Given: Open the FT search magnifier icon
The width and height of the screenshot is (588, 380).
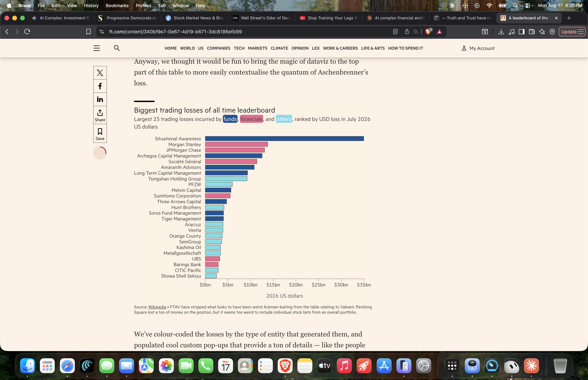Looking at the screenshot, I should pyautogui.click(x=117, y=48).
